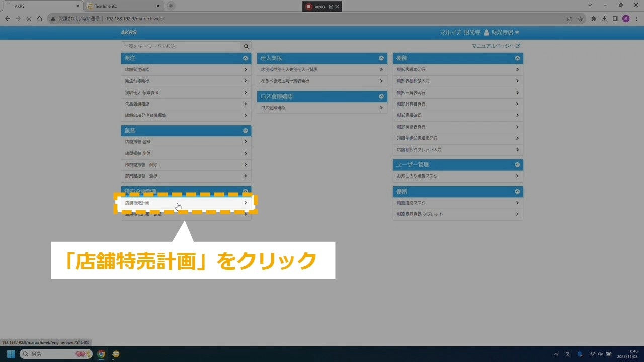This screenshot has height=362, width=644.
Task: Click the search magnifier icon next to keyword field
Action: pos(246,46)
